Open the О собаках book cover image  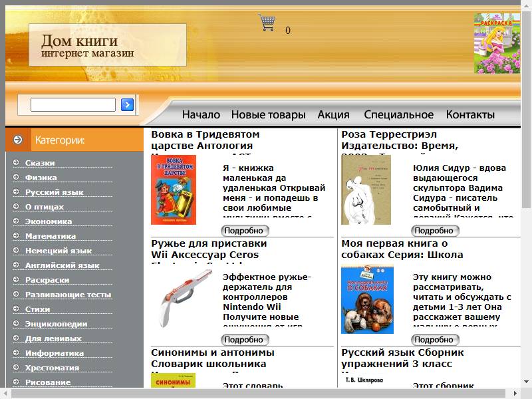point(368,299)
